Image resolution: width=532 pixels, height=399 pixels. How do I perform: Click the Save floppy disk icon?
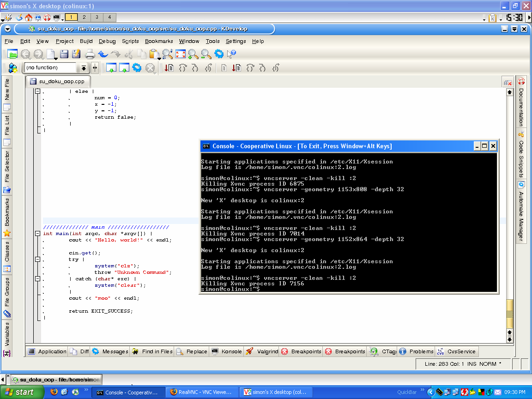click(64, 54)
